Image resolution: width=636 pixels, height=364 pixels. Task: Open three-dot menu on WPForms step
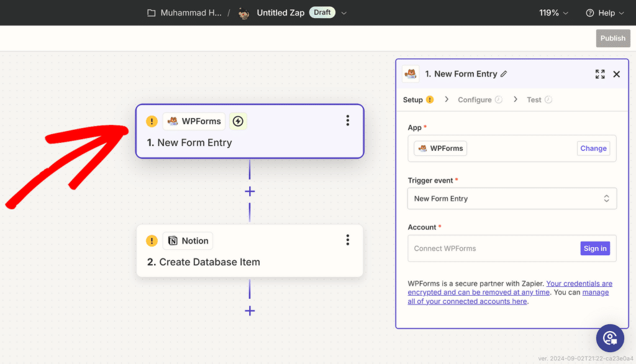click(x=348, y=121)
